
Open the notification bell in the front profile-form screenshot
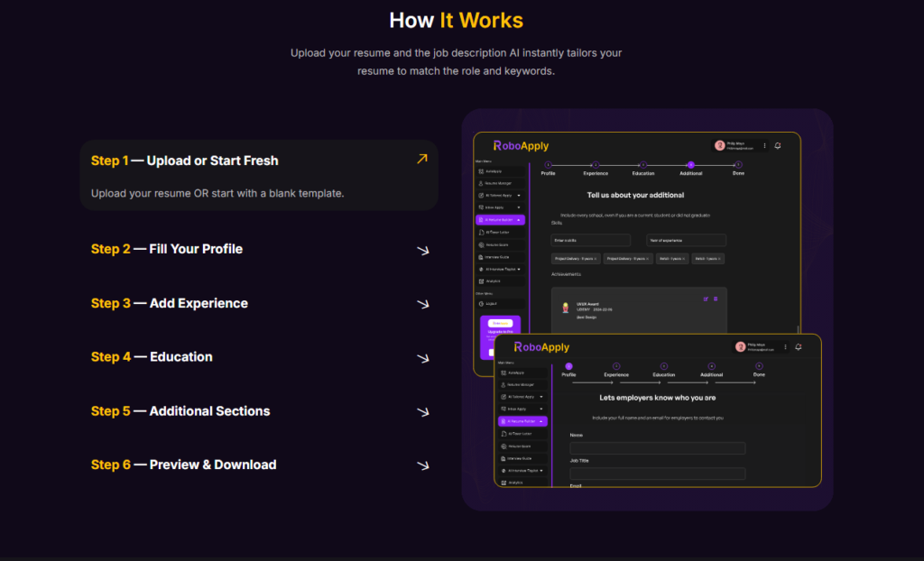click(x=799, y=347)
